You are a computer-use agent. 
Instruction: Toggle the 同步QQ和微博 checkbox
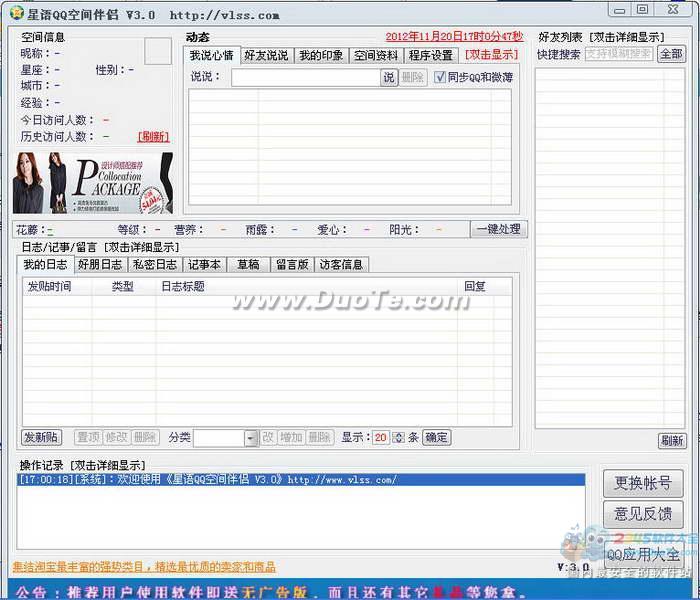click(x=440, y=77)
